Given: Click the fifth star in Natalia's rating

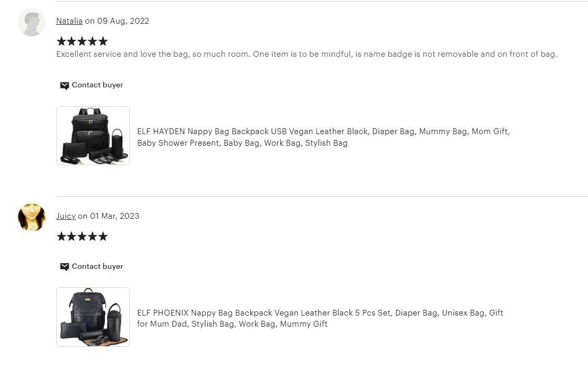Looking at the screenshot, I should (103, 42).
